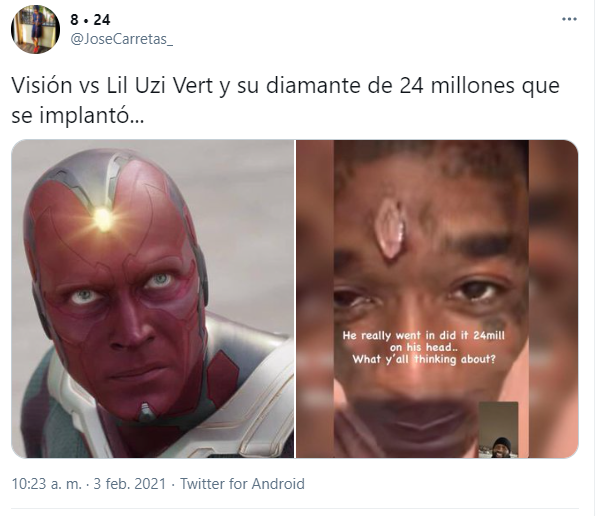Click the glowing Mind Stone on Vision's forehead

(102, 219)
